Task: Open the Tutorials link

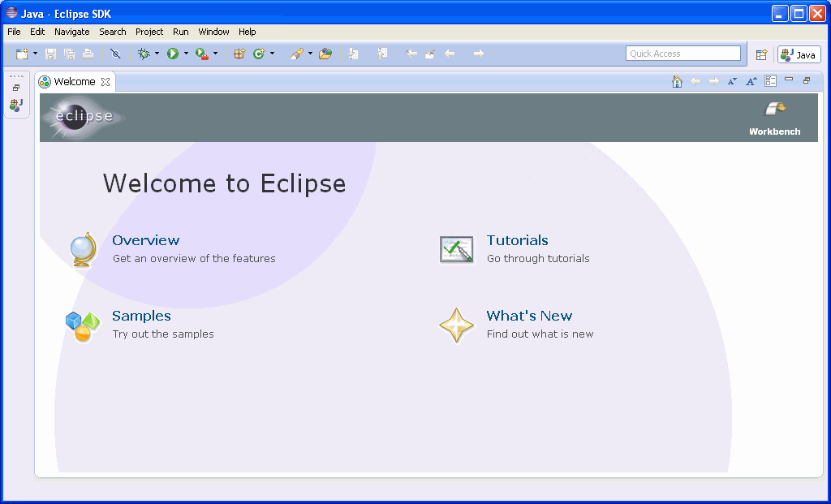Action: coord(517,240)
